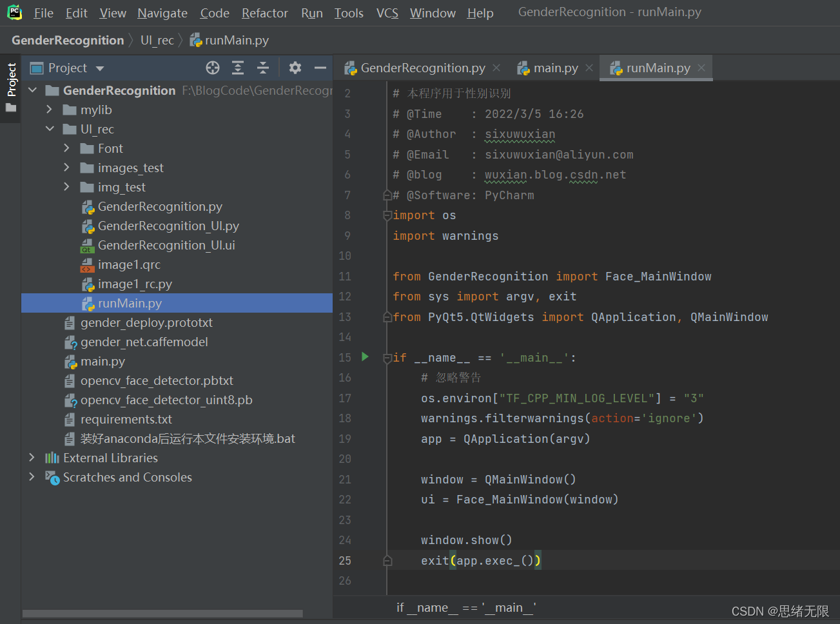Click line number 17 in the gutter
The image size is (840, 624).
click(x=345, y=398)
